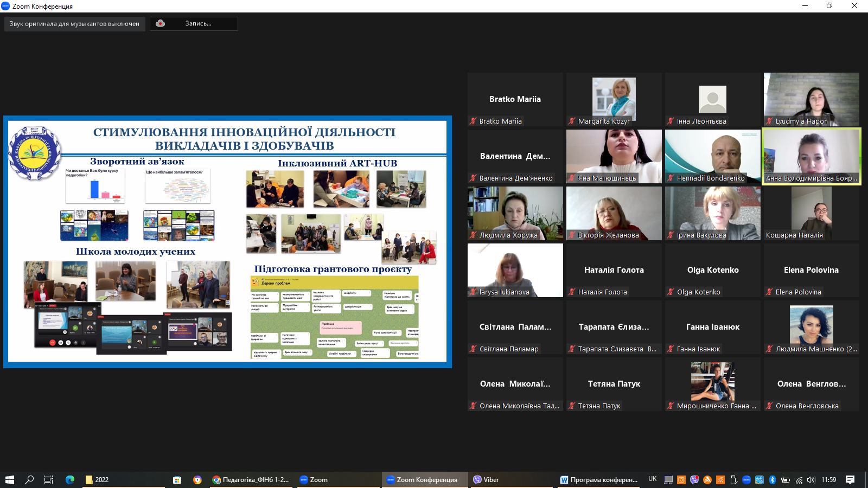Click the original sound for musicians button
868x488 pixels.
point(74,24)
